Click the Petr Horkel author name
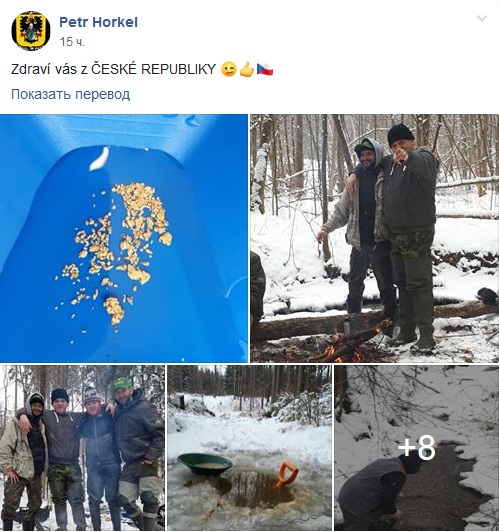 click(x=98, y=22)
